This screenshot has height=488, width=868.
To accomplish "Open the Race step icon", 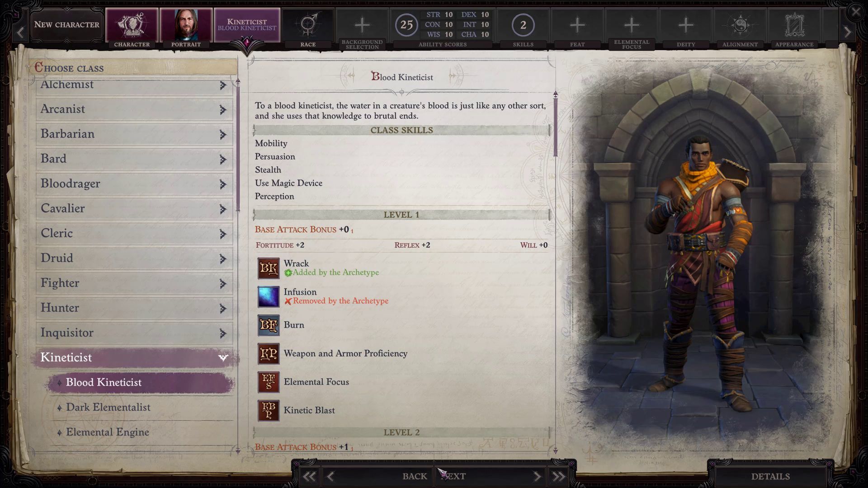I will coord(308,25).
